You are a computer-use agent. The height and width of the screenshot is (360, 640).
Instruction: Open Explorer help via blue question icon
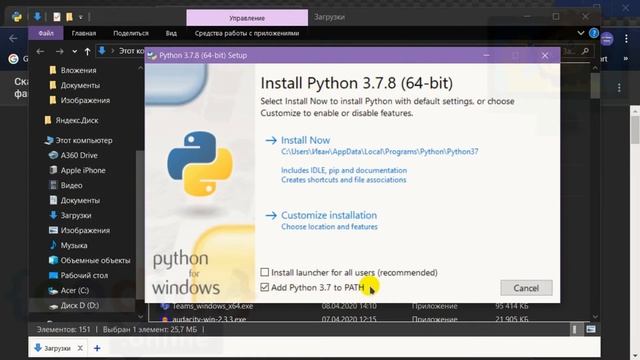click(594, 33)
